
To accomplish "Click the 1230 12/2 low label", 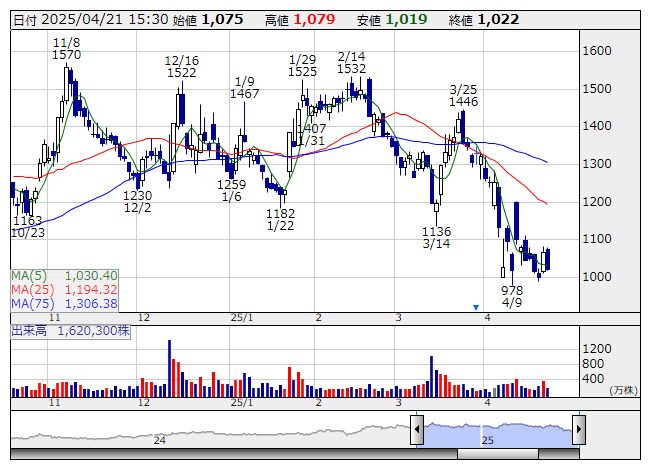I will [x=137, y=201].
